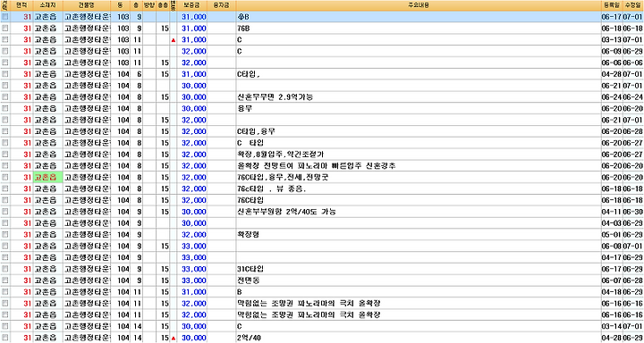Check the box for the C타입, row on floor 6
Screen dimensions: 644x343
click(5, 74)
